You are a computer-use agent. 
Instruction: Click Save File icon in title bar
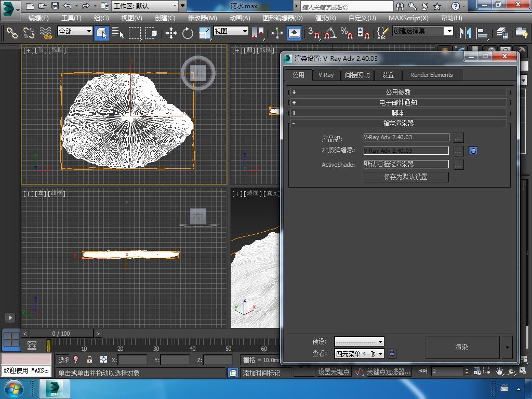click(x=55, y=6)
